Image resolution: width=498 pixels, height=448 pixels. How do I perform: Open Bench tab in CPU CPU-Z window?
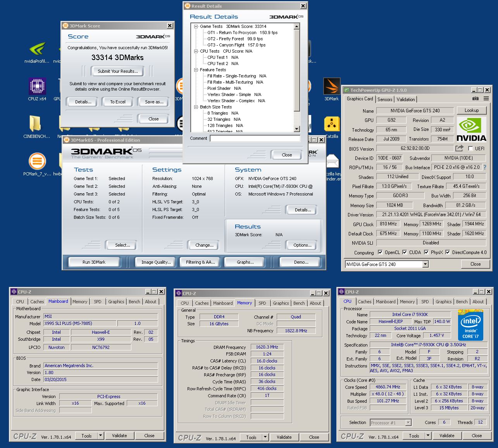(x=462, y=302)
